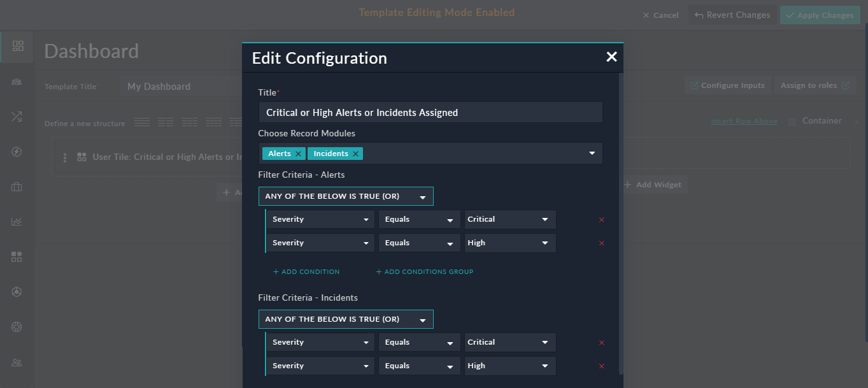Open the lightning bolt automation icon in sidebar
Image resolution: width=868 pixels, height=388 pixels.
pos(17,151)
